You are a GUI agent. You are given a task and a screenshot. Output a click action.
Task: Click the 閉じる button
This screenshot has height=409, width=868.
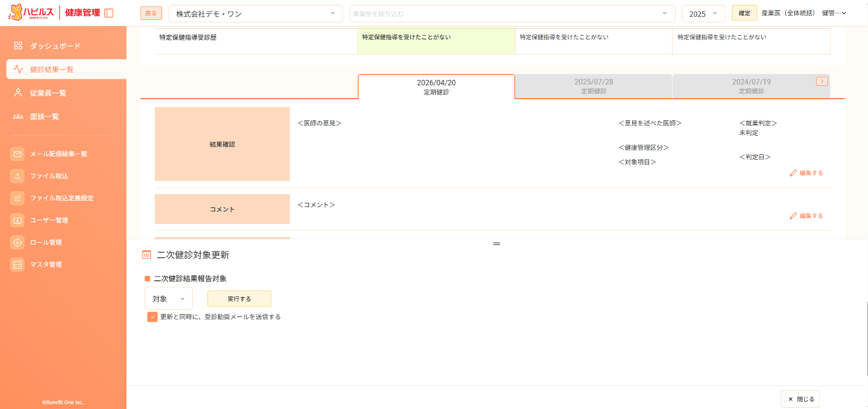tap(801, 399)
